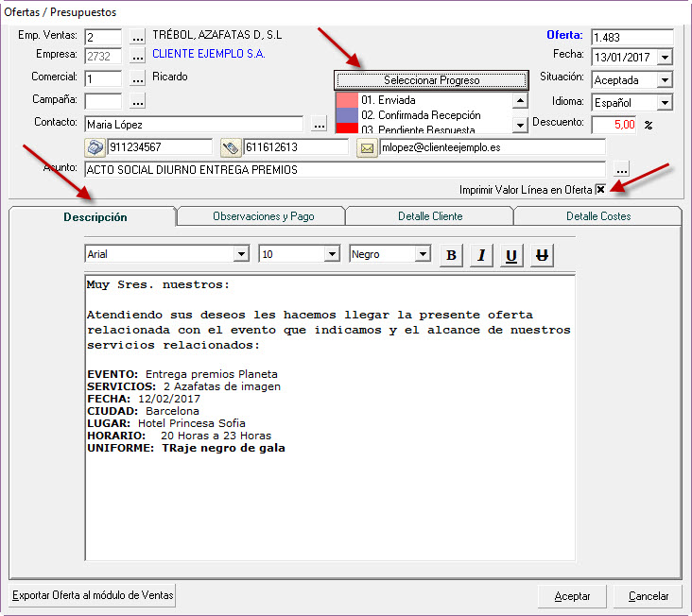Select red swatch for 03. Pendiente Respuesta

347,128
